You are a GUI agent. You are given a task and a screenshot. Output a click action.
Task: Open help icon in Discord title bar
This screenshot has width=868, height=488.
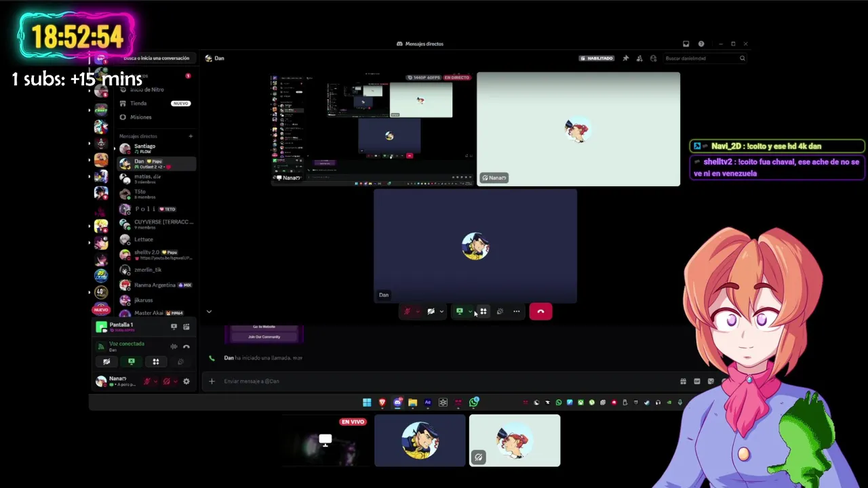[x=701, y=44]
